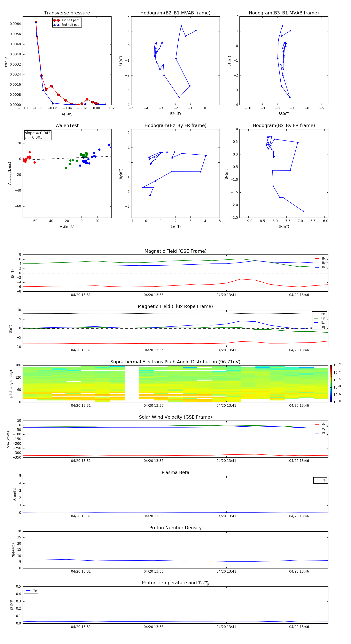
Task: Click the "B3(nT)" x-axis label
Action: click(284, 114)
